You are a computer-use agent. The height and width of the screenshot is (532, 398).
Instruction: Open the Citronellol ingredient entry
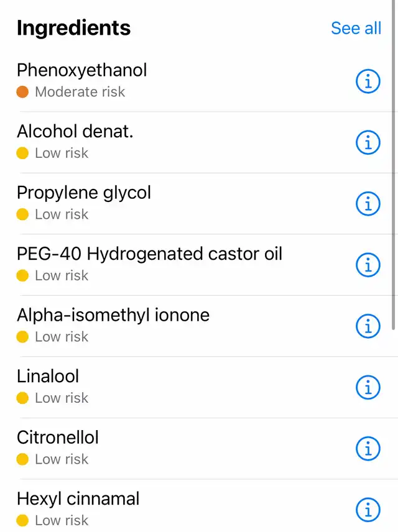tap(199, 449)
